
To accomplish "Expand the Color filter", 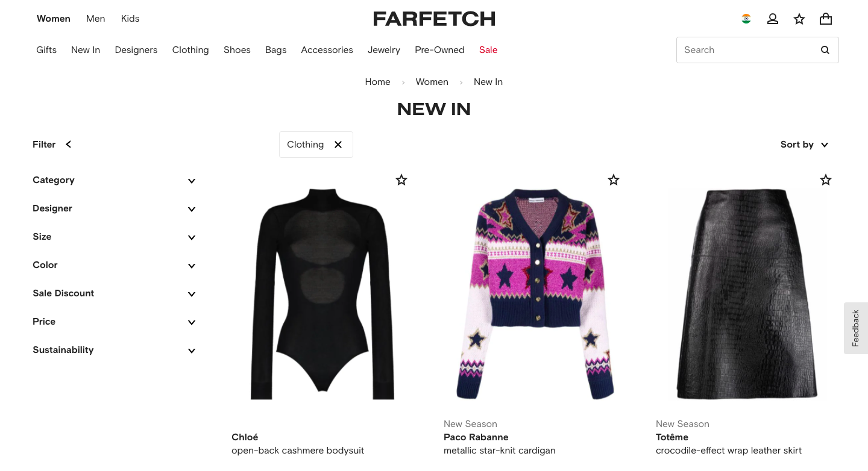I will pyautogui.click(x=115, y=265).
